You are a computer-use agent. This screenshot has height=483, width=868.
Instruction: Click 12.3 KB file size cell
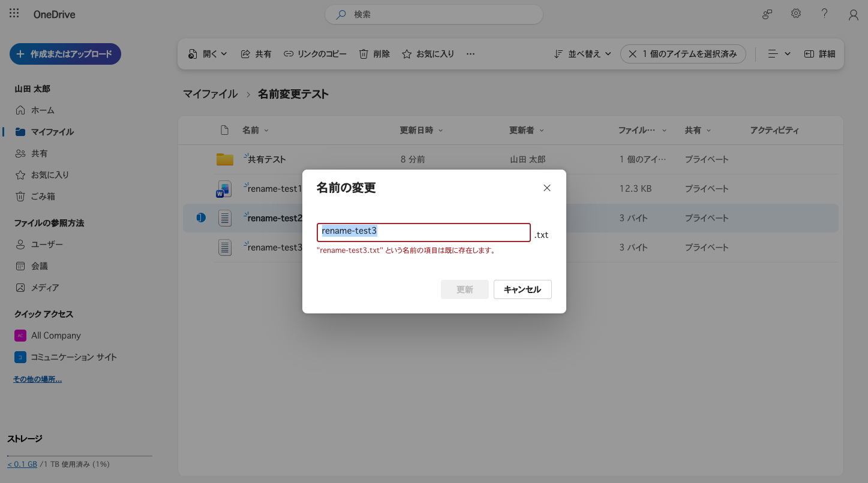tap(635, 189)
